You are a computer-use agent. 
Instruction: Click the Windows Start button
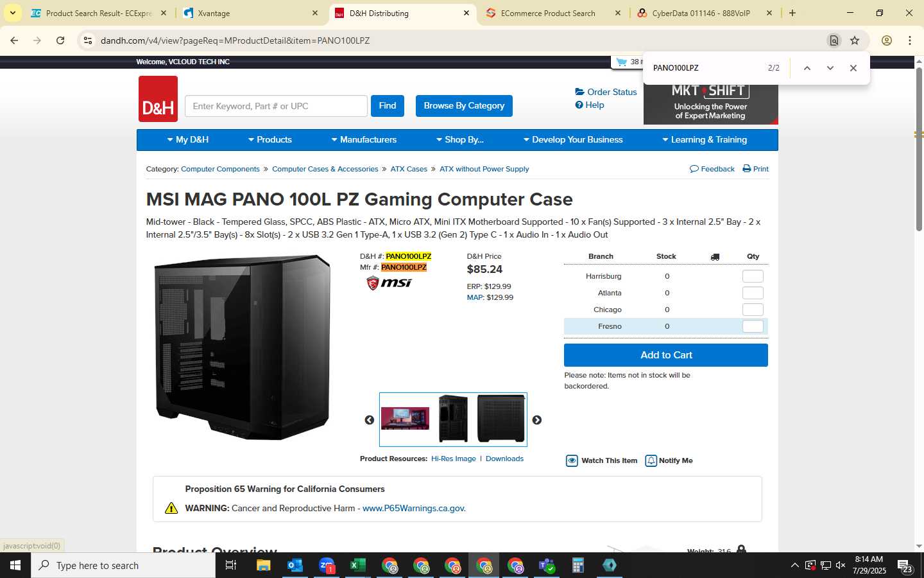click(x=15, y=565)
